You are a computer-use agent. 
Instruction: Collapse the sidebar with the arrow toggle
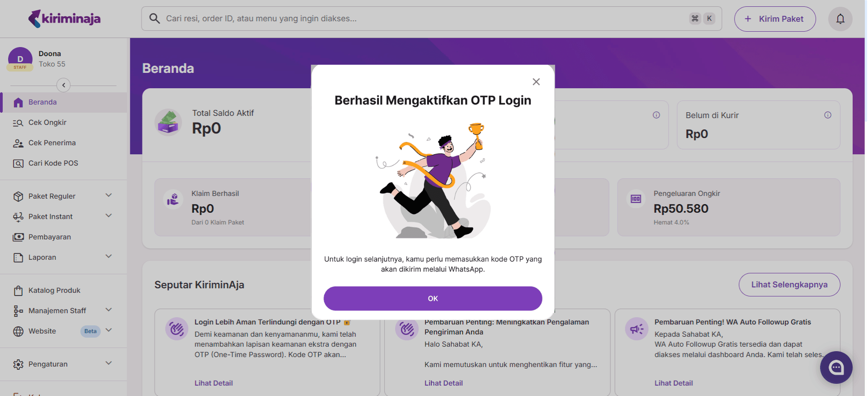click(x=64, y=85)
